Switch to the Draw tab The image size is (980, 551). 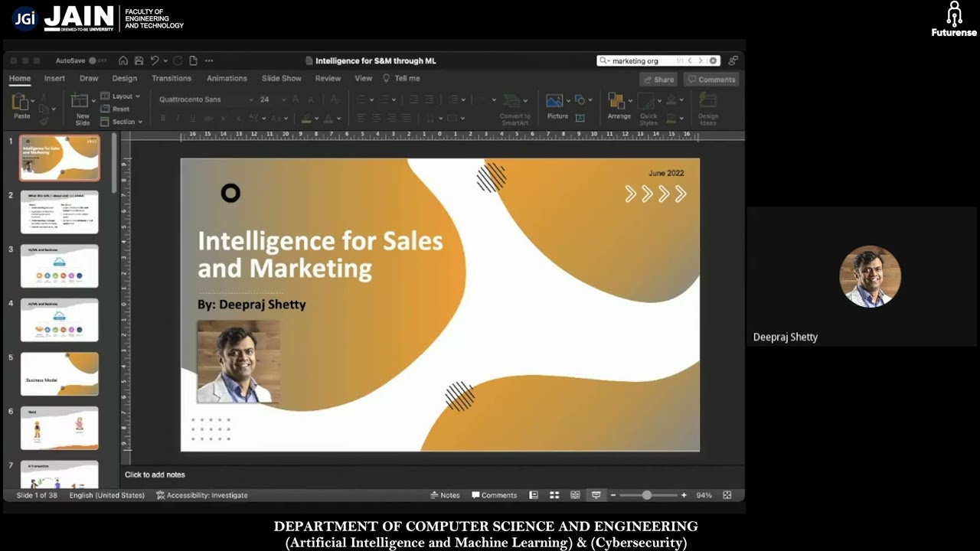pyautogui.click(x=89, y=78)
